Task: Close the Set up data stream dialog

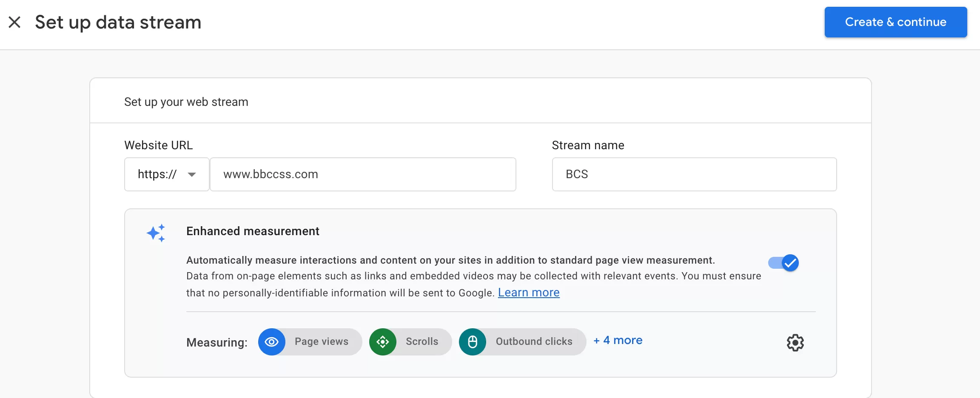Action: pyautogui.click(x=14, y=22)
